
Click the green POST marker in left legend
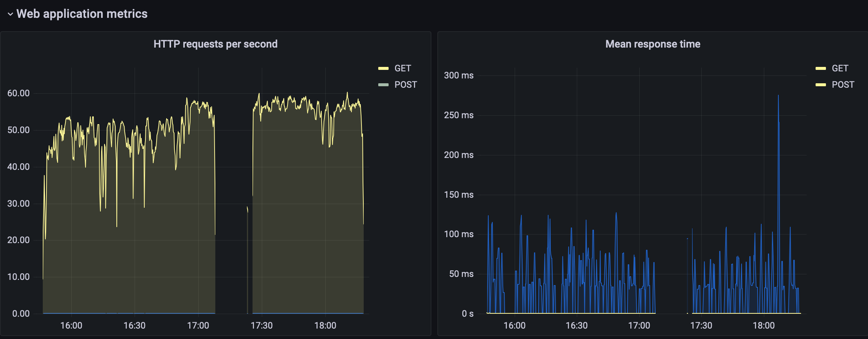pyautogui.click(x=383, y=84)
